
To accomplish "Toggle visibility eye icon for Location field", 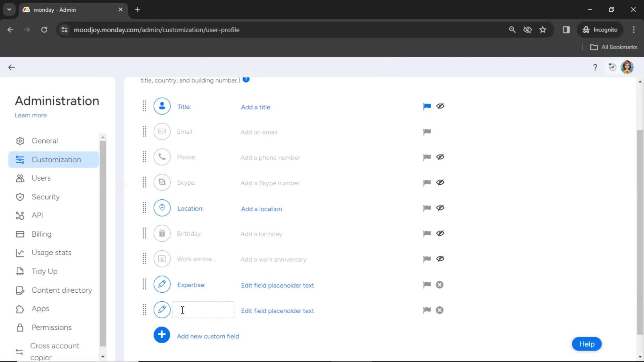I will pyautogui.click(x=440, y=208).
